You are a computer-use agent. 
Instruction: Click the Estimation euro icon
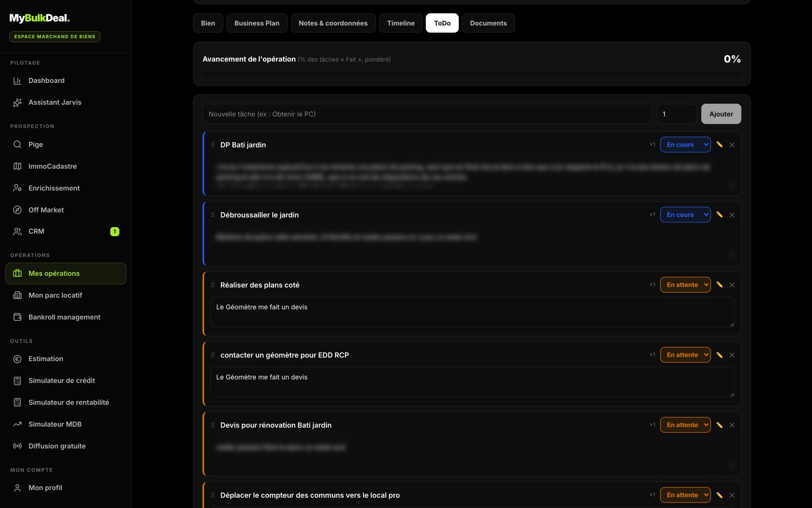pos(17,359)
